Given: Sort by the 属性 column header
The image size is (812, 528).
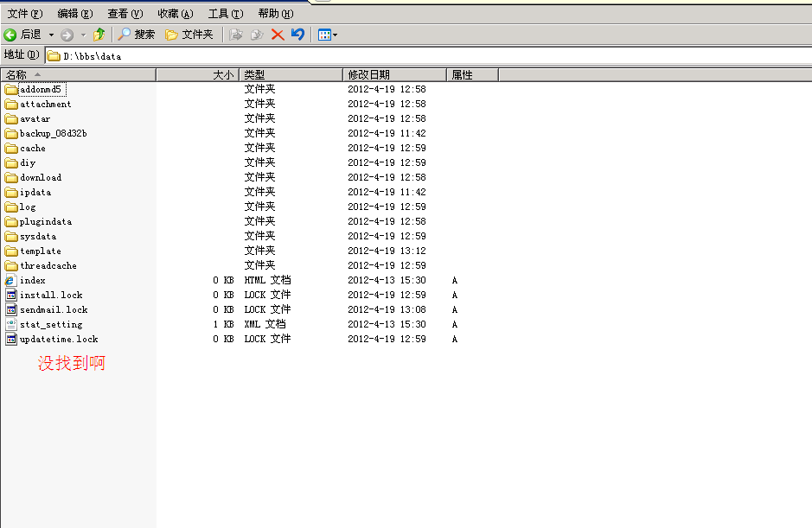Looking at the screenshot, I should (472, 75).
